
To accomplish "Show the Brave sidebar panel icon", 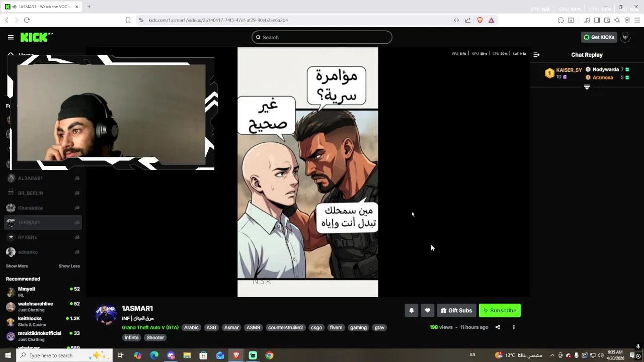I will [597, 20].
